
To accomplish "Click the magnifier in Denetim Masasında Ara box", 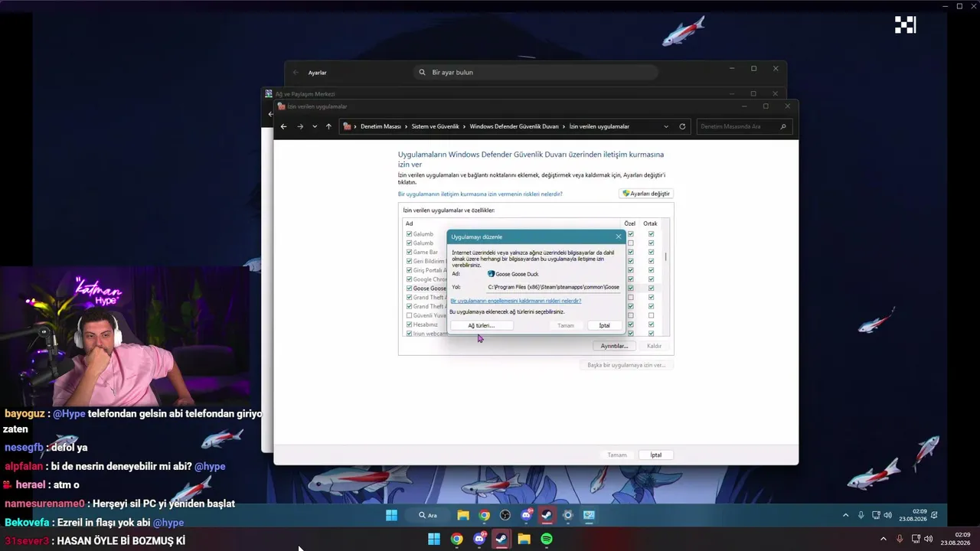I will [x=782, y=126].
